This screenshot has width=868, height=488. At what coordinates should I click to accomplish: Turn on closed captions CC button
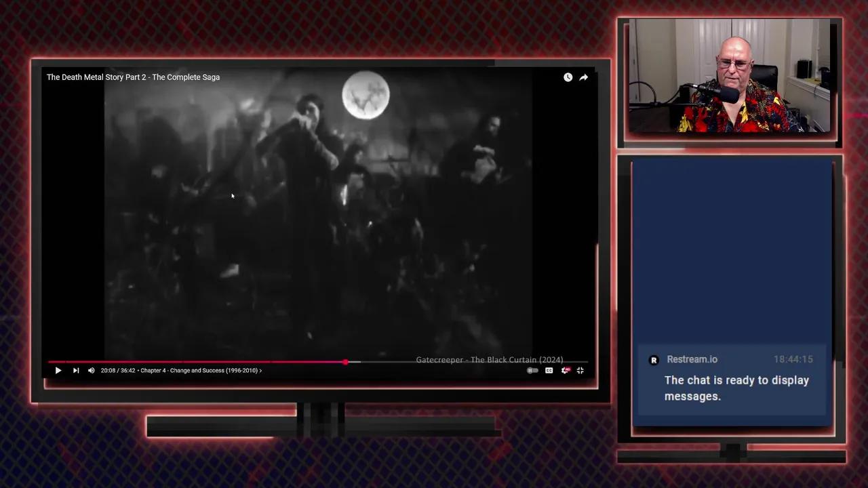pos(549,371)
